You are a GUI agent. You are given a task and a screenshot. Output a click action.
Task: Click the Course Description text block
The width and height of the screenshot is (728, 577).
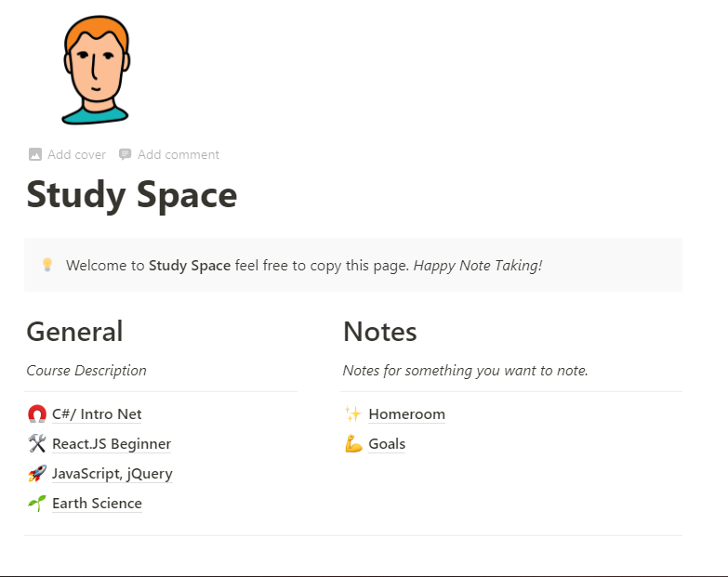pos(86,370)
